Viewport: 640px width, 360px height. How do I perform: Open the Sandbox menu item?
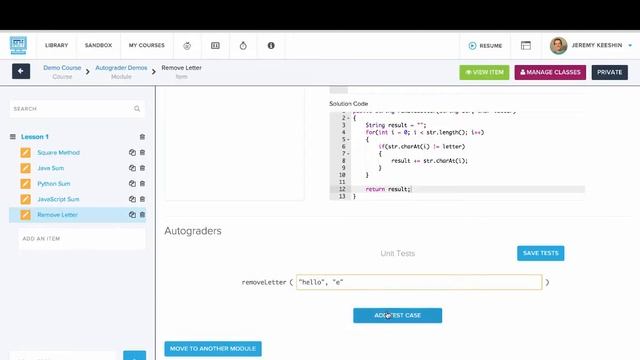98,45
